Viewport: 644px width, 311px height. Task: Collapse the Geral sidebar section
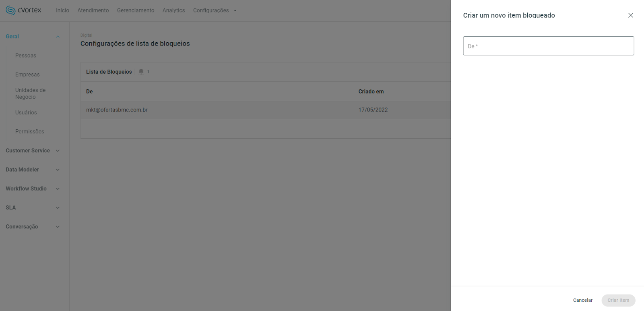[58, 37]
